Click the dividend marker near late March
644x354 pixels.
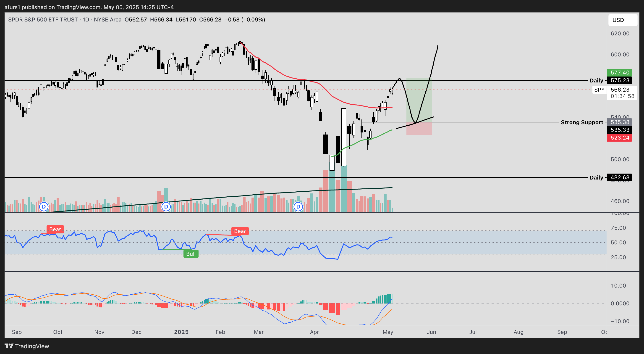(x=298, y=207)
